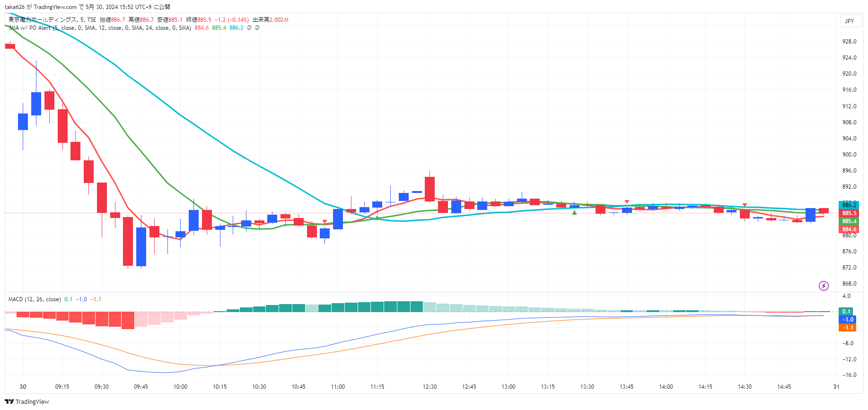Click the first ∅ symbol in SMA legend
Image resolution: width=868 pixels, height=410 pixels.
point(249,28)
